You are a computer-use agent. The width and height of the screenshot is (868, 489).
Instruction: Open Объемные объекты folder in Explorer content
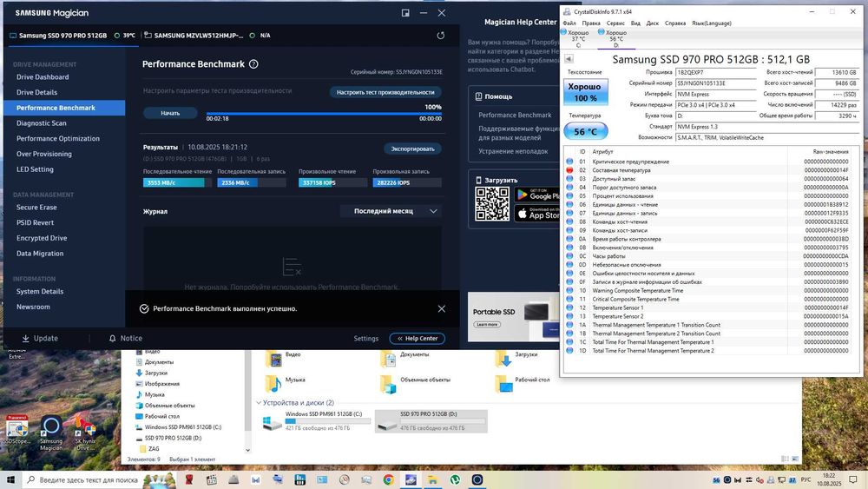388,383
